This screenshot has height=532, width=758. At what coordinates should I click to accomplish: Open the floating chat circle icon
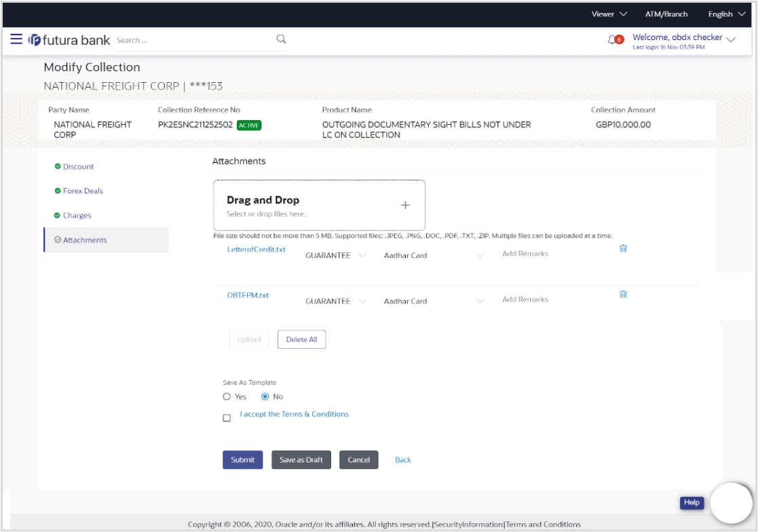click(x=732, y=503)
